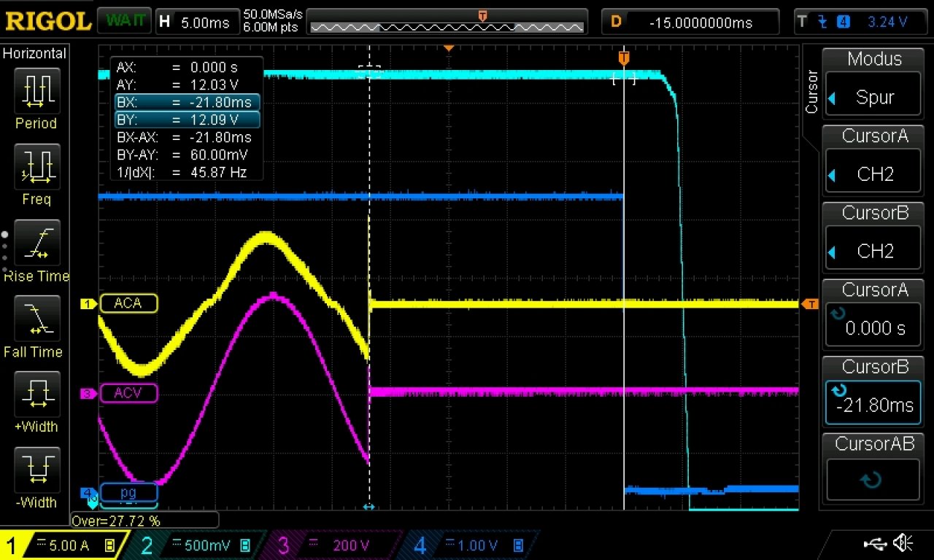Select the -Width measurement icon

[x=36, y=472]
